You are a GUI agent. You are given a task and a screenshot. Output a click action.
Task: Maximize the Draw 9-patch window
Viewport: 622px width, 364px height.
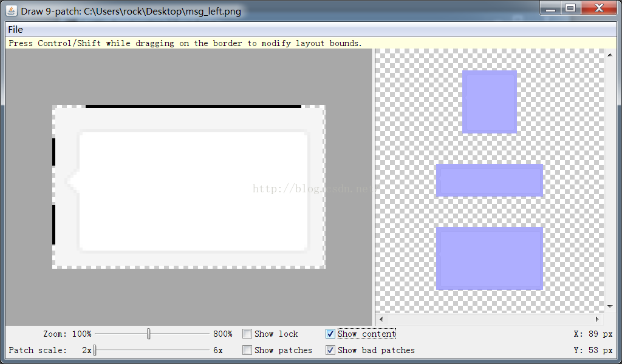click(x=570, y=8)
